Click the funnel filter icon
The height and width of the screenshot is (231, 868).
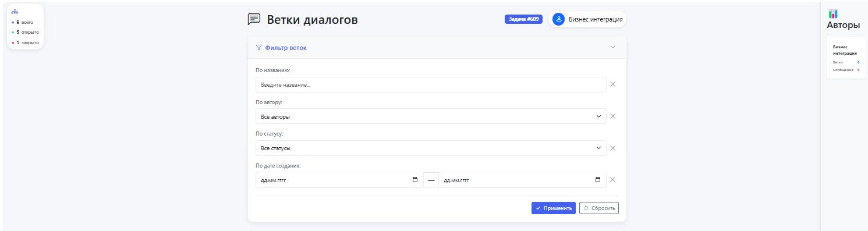[x=258, y=48]
